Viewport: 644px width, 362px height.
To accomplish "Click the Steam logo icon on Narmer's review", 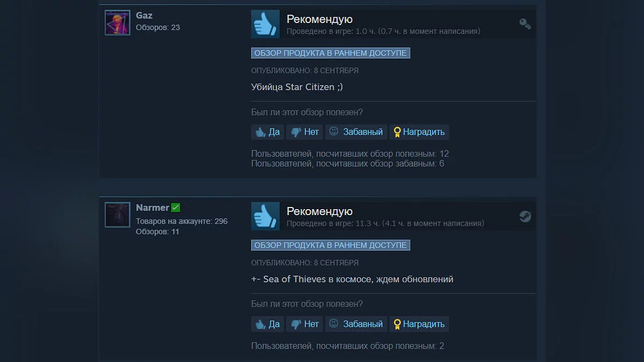I will pyautogui.click(x=525, y=216).
